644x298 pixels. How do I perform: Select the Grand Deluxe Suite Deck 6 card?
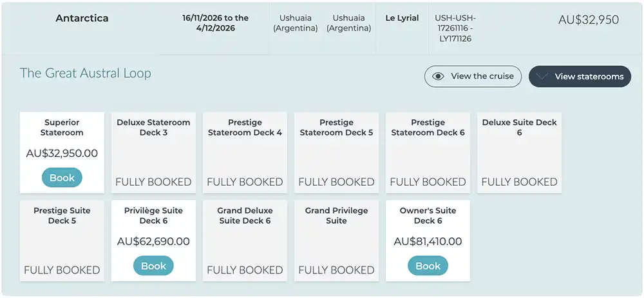coord(245,241)
